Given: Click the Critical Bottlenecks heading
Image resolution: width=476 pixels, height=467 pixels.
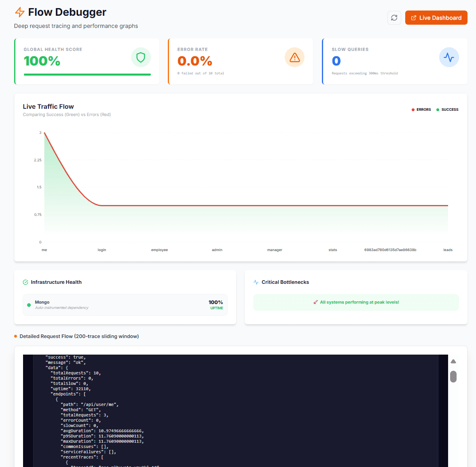Looking at the screenshot, I should [x=286, y=282].
